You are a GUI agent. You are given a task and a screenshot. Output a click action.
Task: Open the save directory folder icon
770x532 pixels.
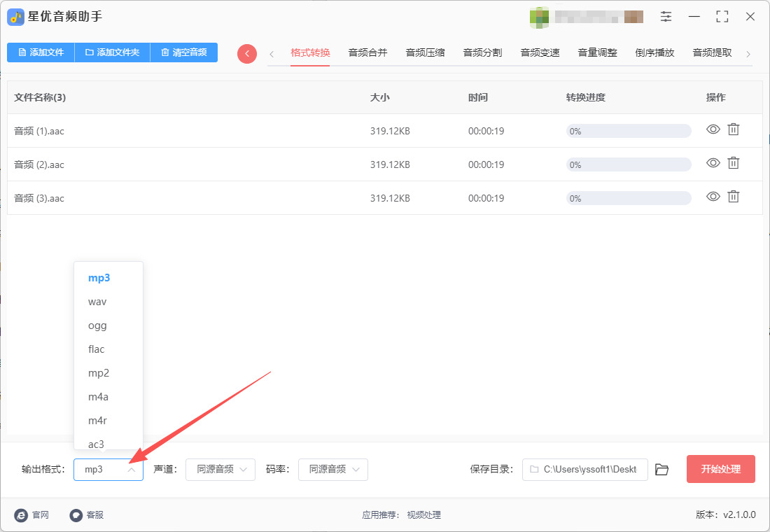pos(661,470)
